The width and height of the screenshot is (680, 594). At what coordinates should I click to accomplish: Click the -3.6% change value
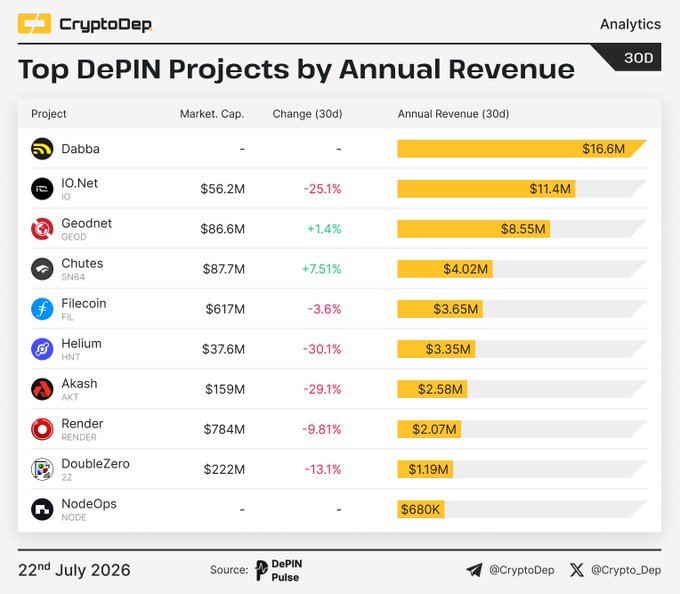click(x=324, y=309)
